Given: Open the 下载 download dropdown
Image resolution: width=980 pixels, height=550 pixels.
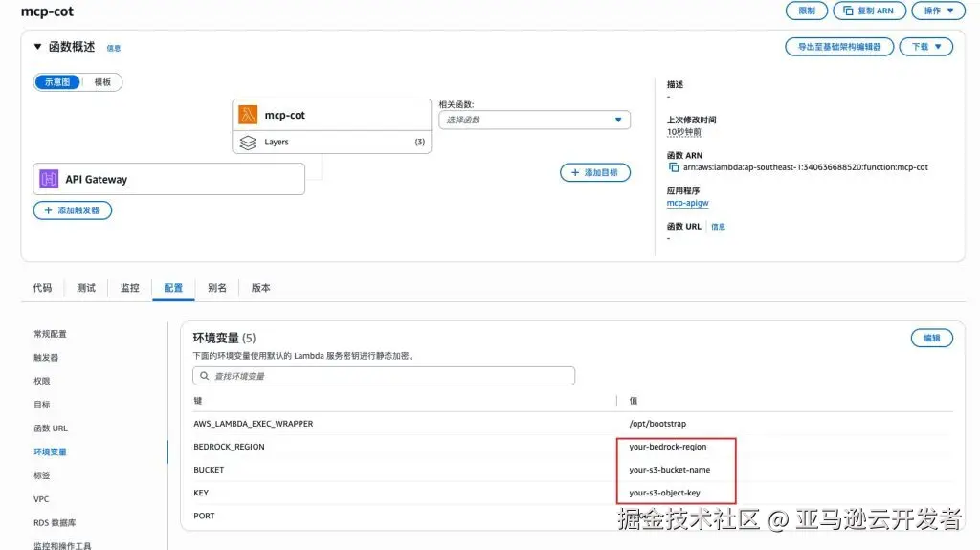Looking at the screenshot, I should [925, 47].
